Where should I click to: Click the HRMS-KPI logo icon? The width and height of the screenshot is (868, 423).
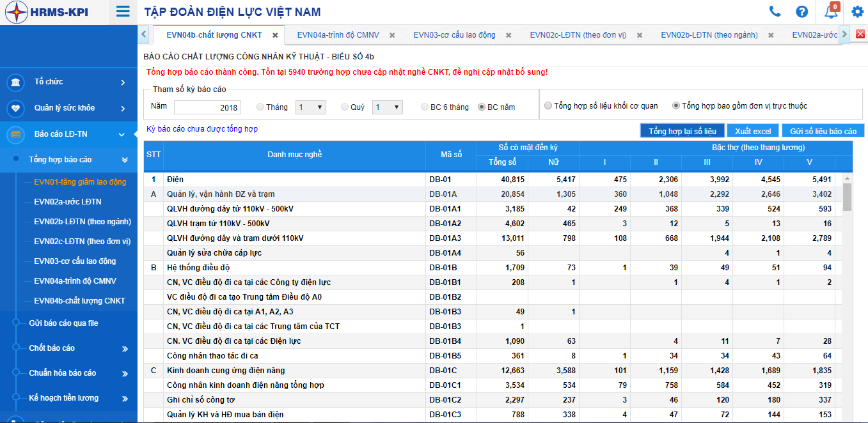click(17, 12)
